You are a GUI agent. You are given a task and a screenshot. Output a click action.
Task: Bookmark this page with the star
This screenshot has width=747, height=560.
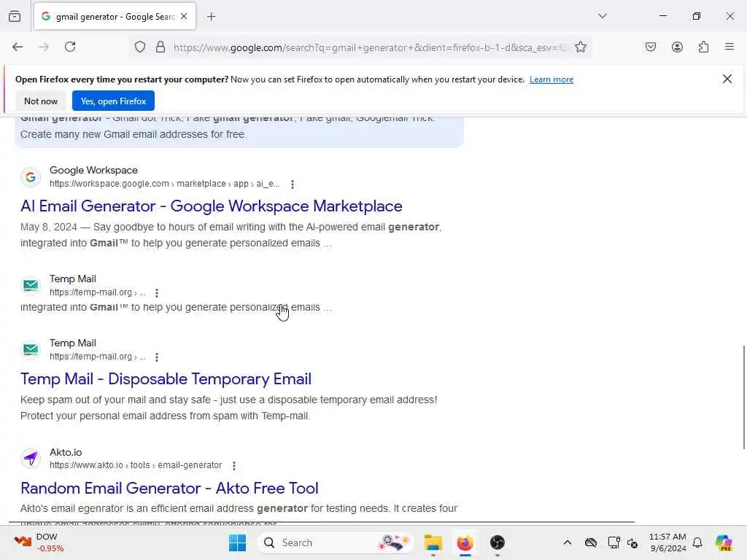(580, 47)
